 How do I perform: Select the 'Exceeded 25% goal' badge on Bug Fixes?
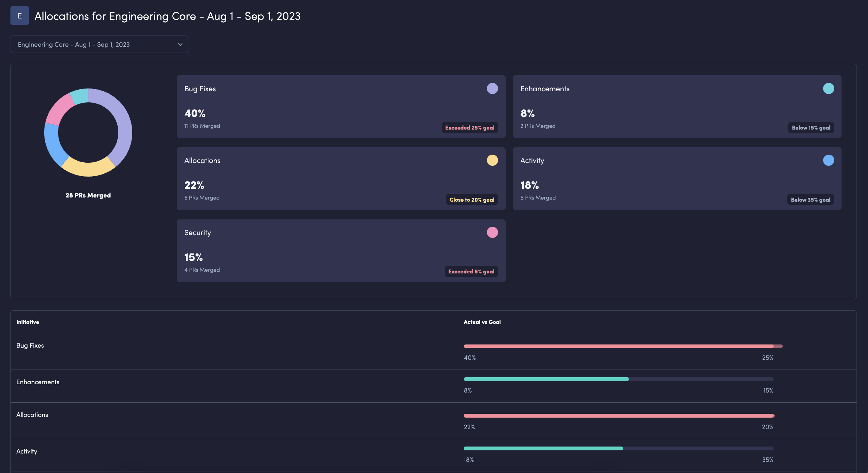469,127
